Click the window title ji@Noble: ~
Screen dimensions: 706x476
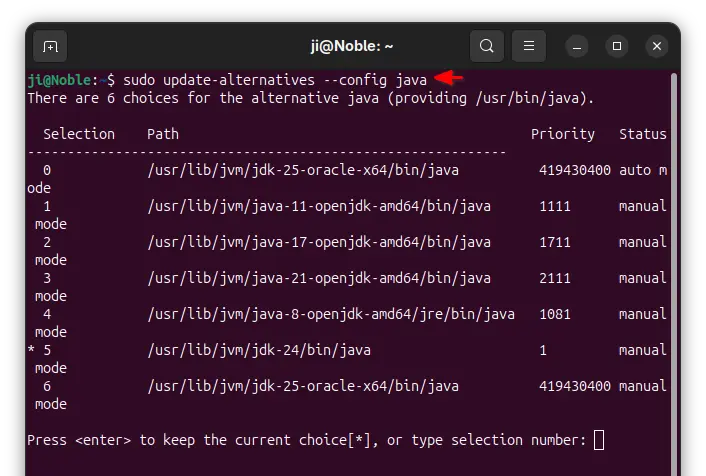(x=351, y=46)
